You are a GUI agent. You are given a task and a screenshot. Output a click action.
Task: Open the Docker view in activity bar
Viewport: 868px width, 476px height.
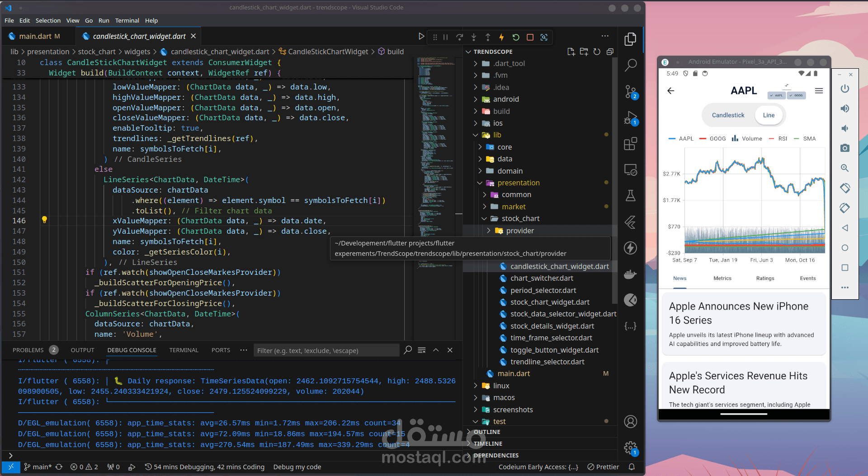point(630,274)
